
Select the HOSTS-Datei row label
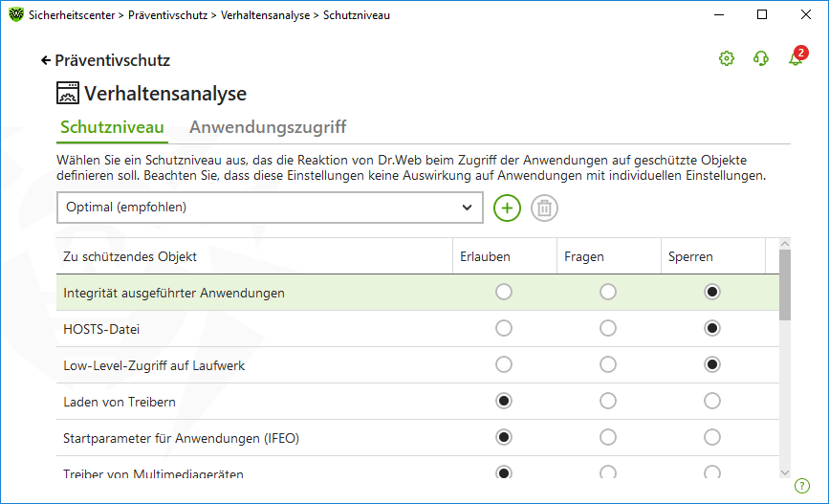click(x=101, y=330)
